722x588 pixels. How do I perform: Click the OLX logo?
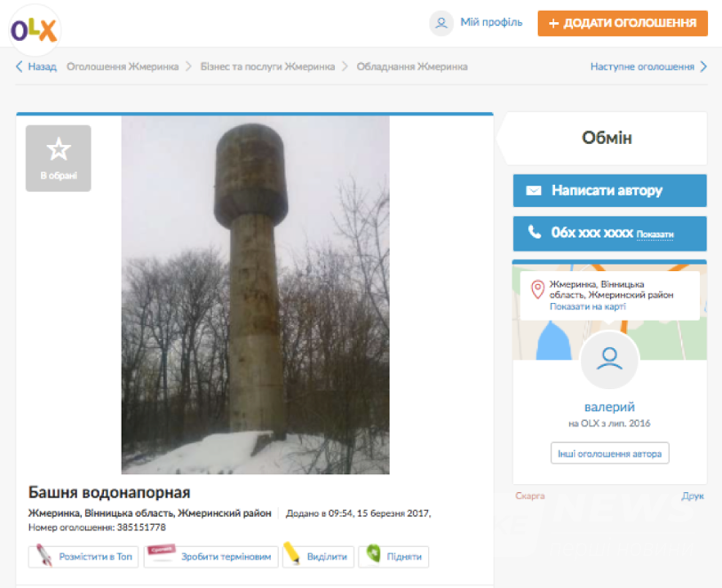coord(34,29)
